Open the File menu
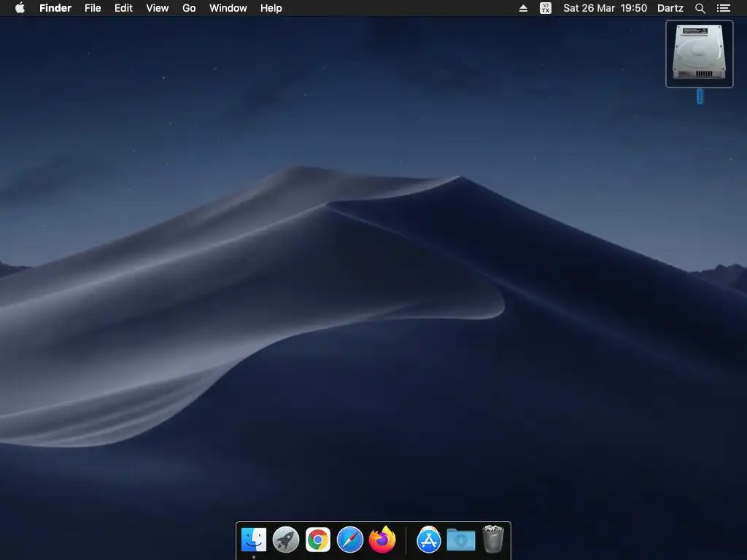This screenshot has height=560, width=747. tap(93, 8)
